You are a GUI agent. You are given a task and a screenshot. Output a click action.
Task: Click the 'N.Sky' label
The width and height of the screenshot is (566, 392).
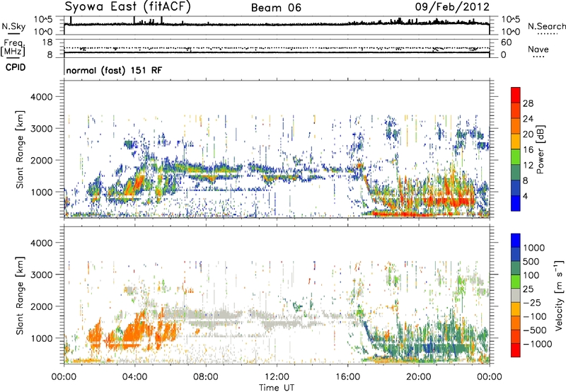[13, 26]
